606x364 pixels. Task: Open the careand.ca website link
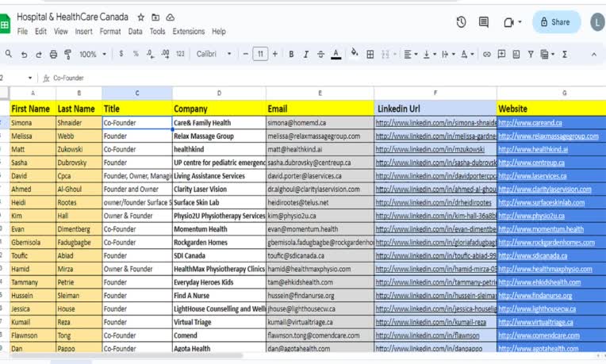click(x=530, y=123)
